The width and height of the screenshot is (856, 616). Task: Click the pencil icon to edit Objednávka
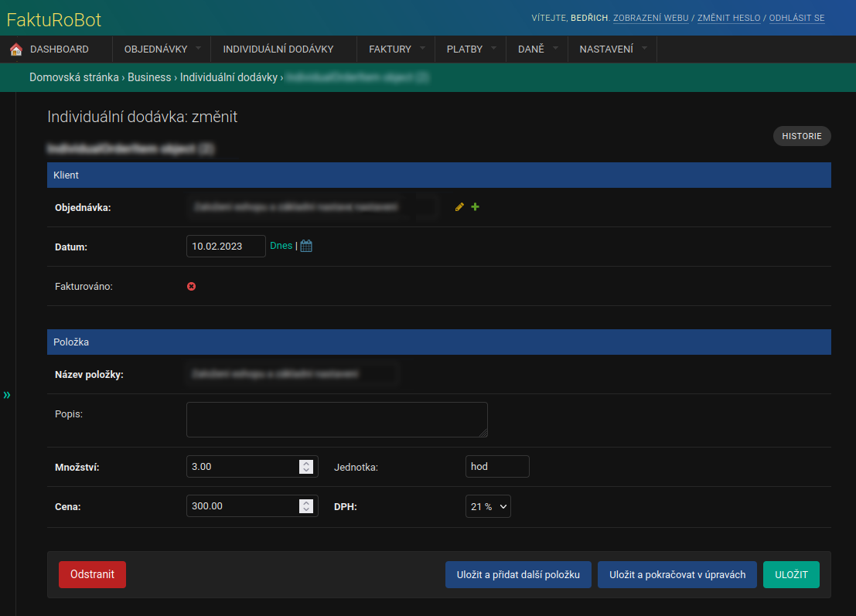(460, 207)
